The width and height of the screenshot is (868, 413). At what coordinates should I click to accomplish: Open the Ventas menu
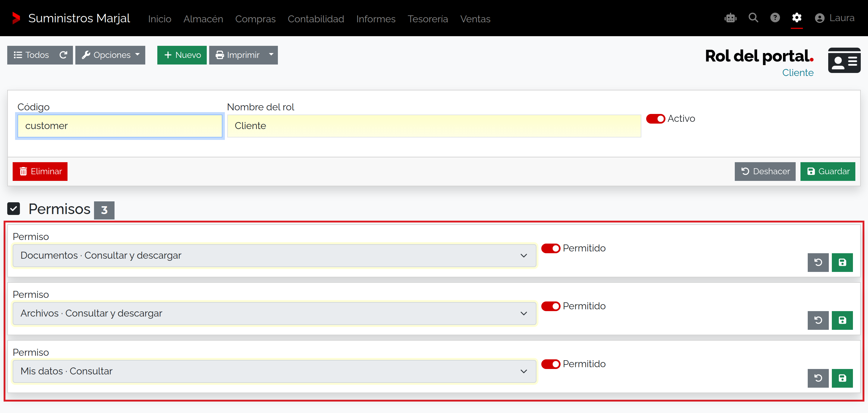point(475,19)
